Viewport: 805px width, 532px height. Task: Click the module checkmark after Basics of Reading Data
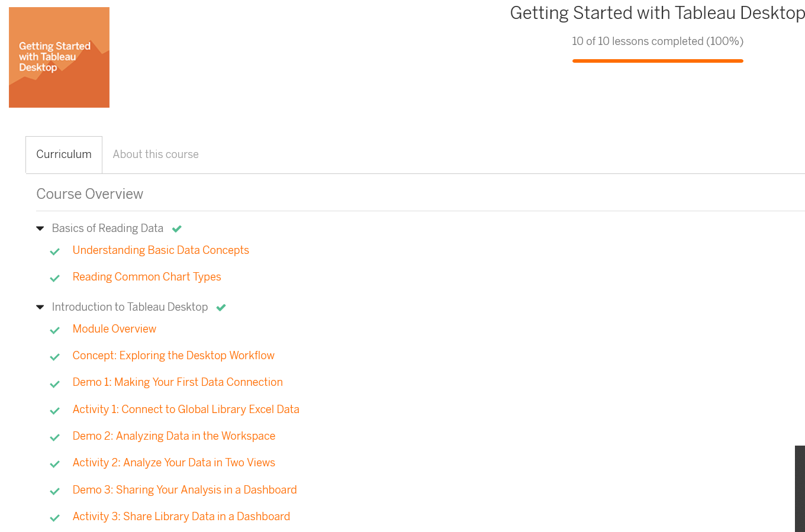click(x=176, y=228)
